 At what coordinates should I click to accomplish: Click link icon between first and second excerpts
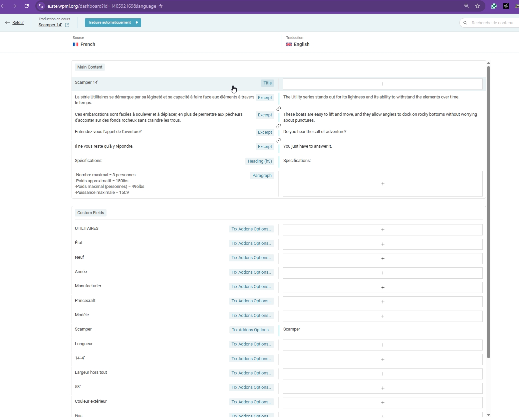pos(279,109)
